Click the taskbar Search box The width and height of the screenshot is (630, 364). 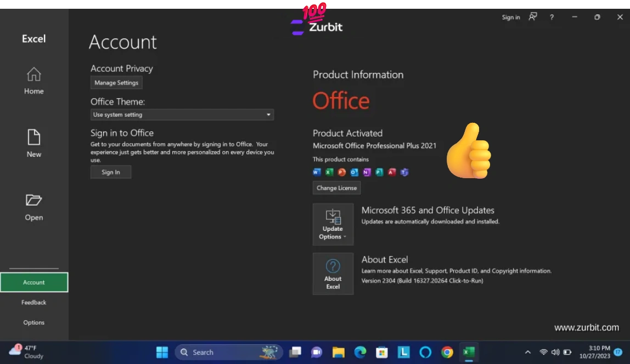(x=229, y=352)
